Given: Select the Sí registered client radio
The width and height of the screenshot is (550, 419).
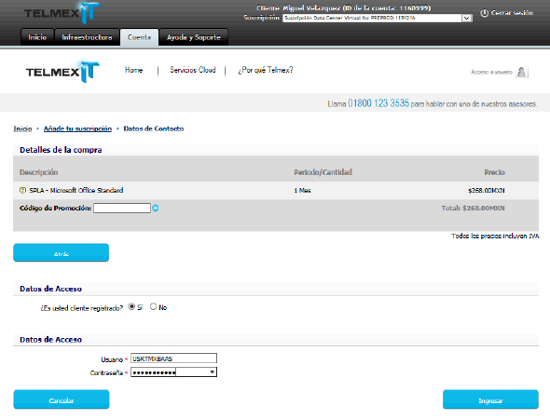Looking at the screenshot, I should pos(132,306).
